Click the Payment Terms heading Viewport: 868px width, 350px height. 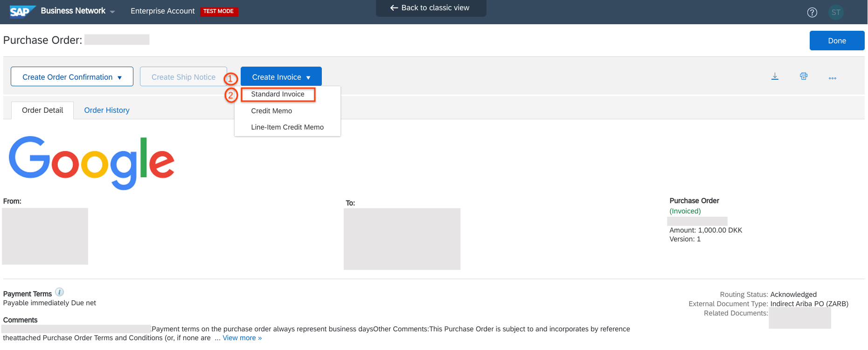point(28,294)
